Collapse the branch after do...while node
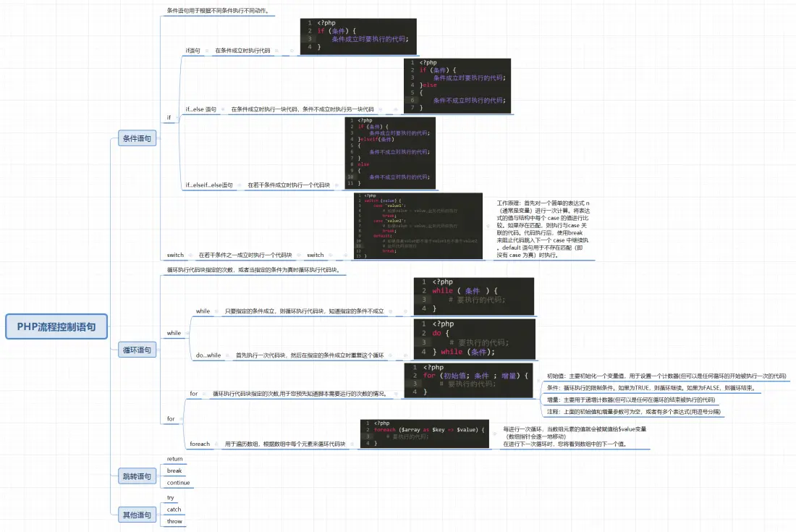This screenshot has width=796, height=532. pos(228,355)
